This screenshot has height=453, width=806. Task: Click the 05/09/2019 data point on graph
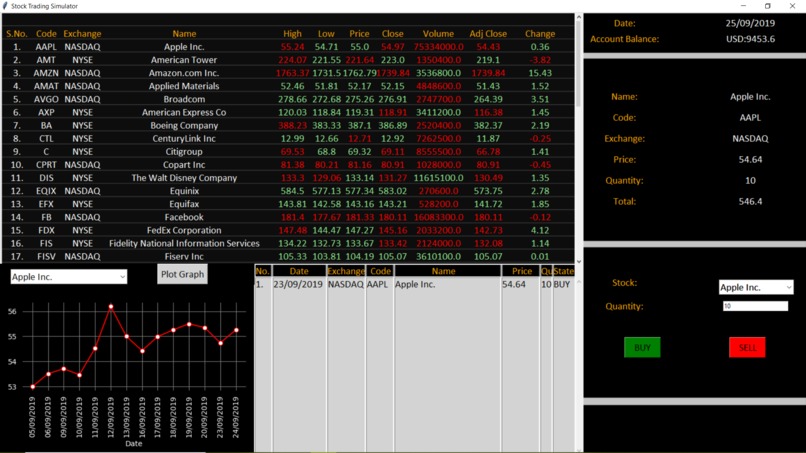coord(33,387)
